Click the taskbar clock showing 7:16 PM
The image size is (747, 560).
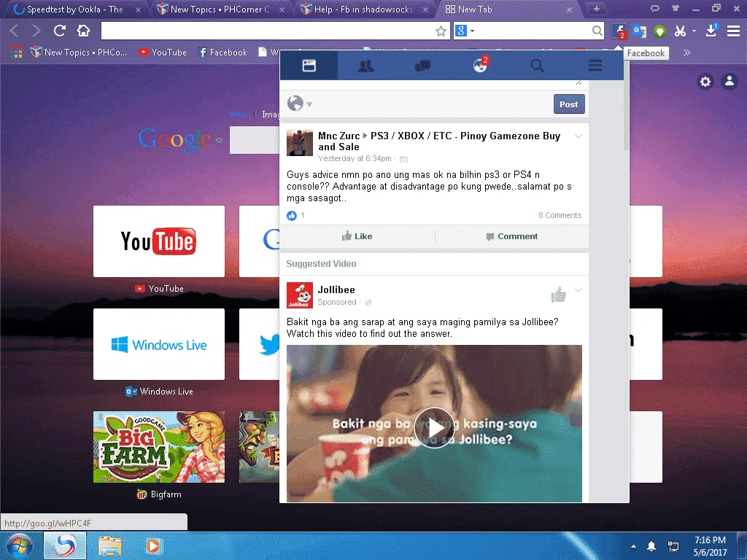coord(710,546)
